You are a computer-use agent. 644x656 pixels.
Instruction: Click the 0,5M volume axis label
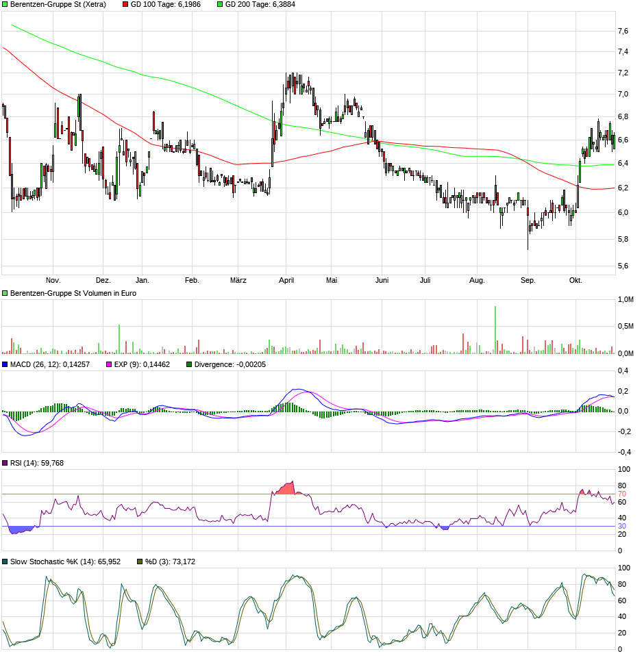(626, 327)
